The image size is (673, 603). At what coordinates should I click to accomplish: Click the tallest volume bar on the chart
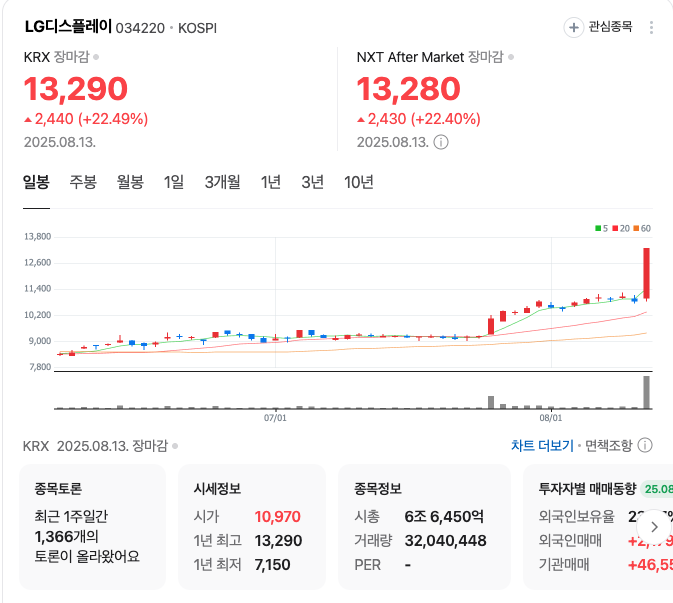click(x=646, y=392)
